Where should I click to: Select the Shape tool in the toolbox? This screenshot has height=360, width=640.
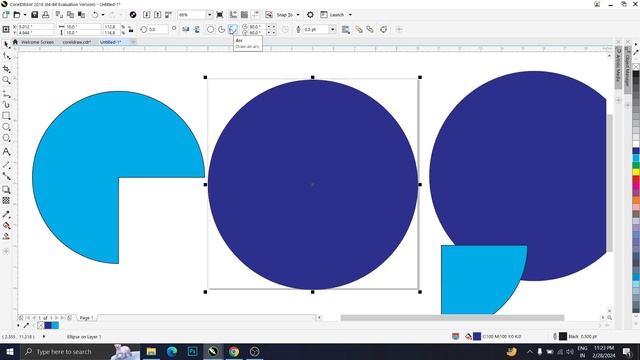tap(6, 56)
